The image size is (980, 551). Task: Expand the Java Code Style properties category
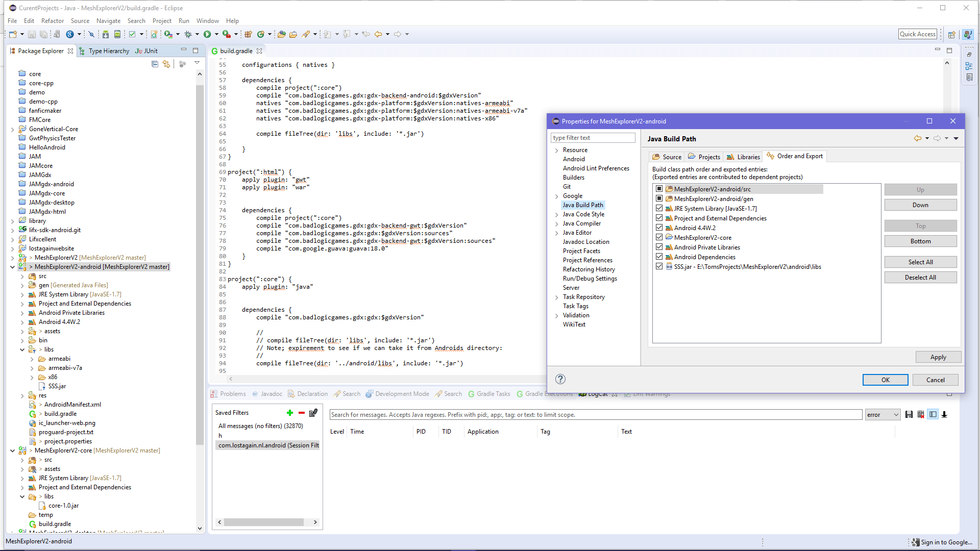click(x=557, y=214)
